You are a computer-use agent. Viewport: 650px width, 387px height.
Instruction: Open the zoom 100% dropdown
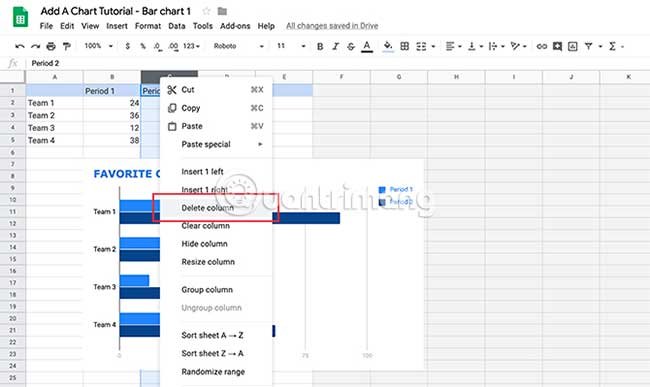[x=98, y=46]
